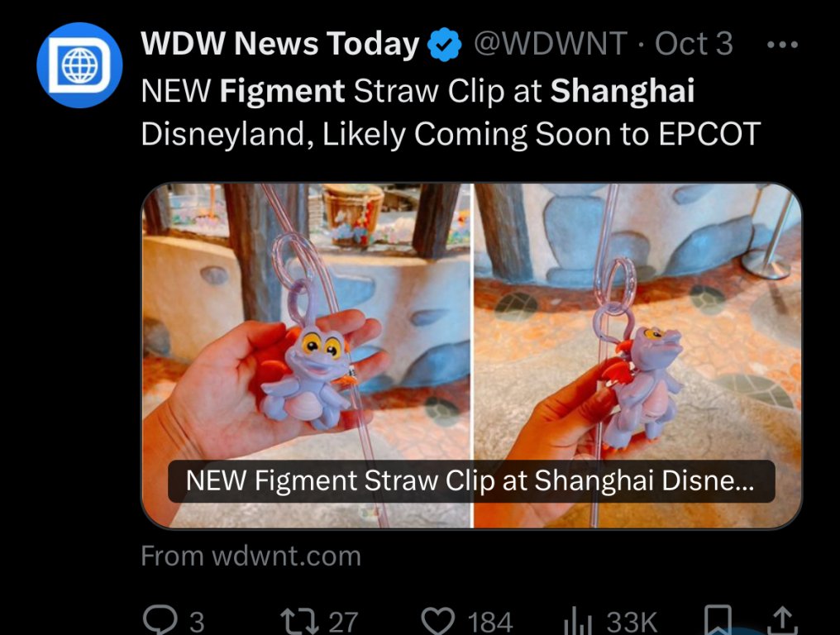Open the @WDWNT handle link
Viewport: 840px width, 635px height.
[550, 44]
